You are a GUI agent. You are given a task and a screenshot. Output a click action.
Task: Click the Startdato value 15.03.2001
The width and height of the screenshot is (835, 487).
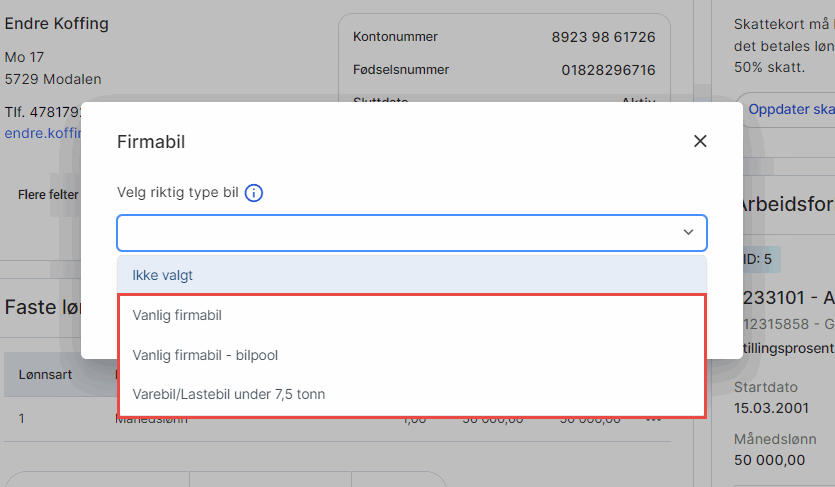[770, 408]
